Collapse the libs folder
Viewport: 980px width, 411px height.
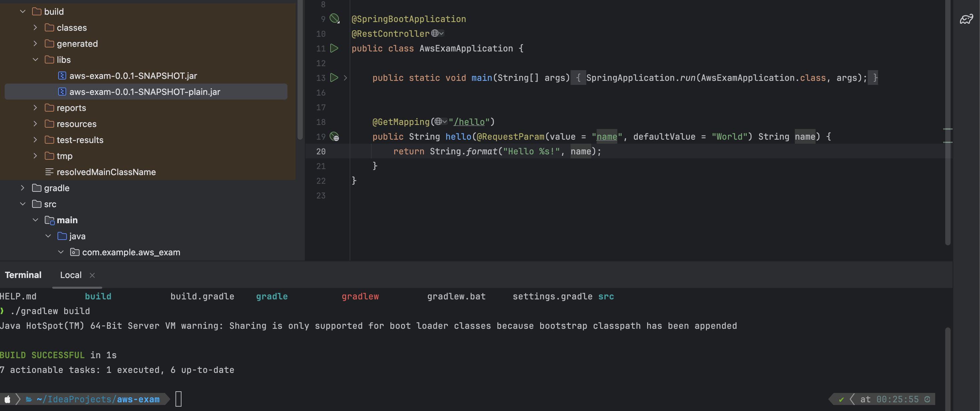(x=35, y=60)
